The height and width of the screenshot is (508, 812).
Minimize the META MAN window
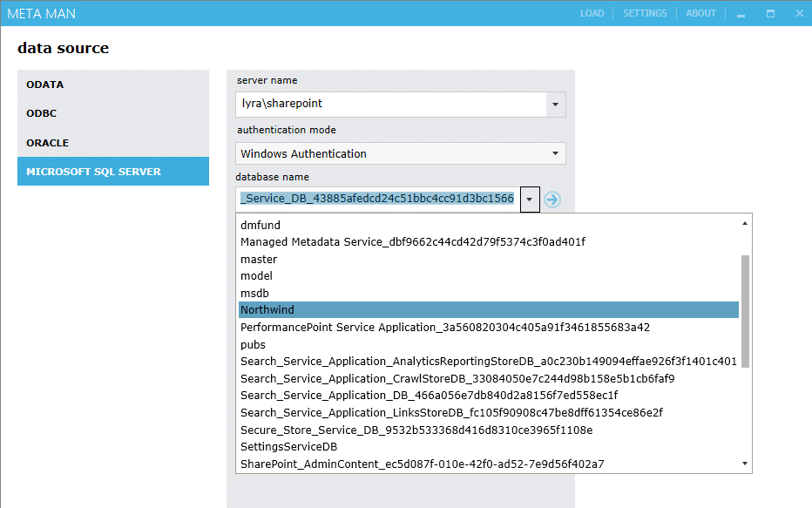coord(741,14)
